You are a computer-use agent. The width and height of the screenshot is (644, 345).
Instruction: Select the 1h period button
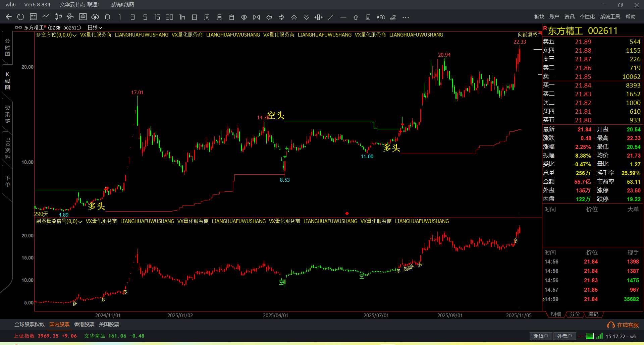pos(182,17)
